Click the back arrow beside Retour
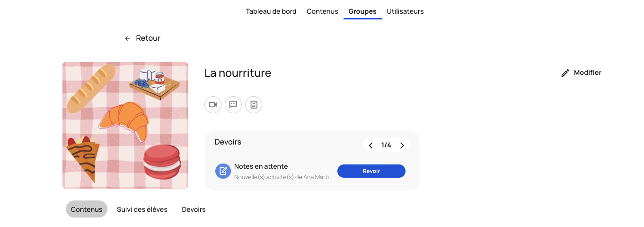Screen dimensions: 644x227 [x=127, y=38]
